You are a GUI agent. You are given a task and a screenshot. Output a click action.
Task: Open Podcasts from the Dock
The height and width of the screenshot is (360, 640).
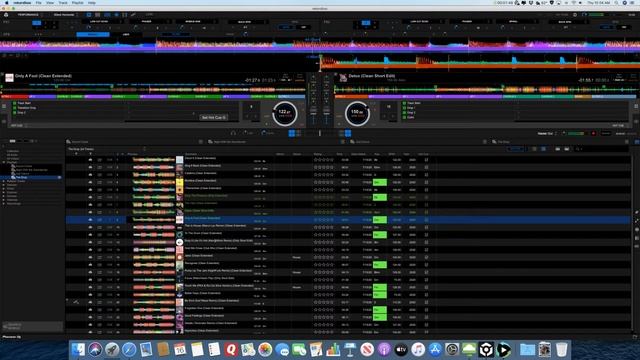tap(384, 350)
